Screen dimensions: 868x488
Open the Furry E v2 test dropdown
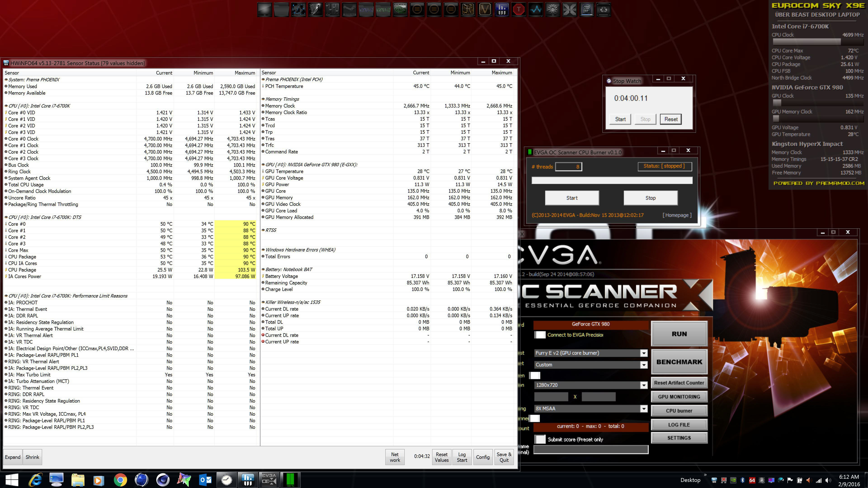tap(591, 353)
